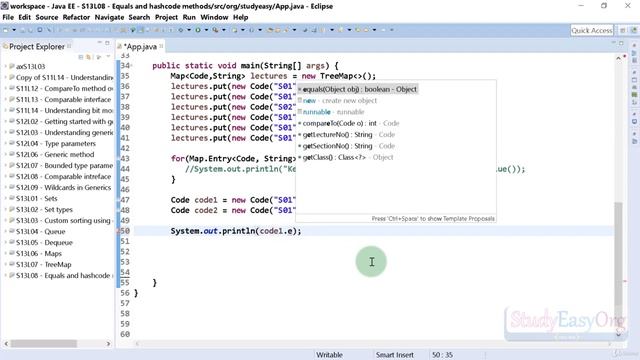Click the New file toolbar icon
This screenshot has height=360, width=640.
(x=6, y=30)
